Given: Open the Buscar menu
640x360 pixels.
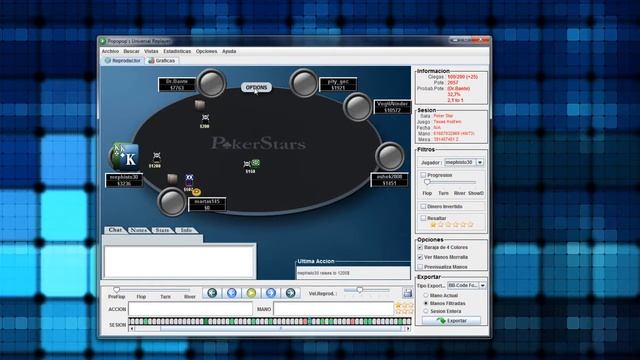Looking at the screenshot, I should pos(131,51).
